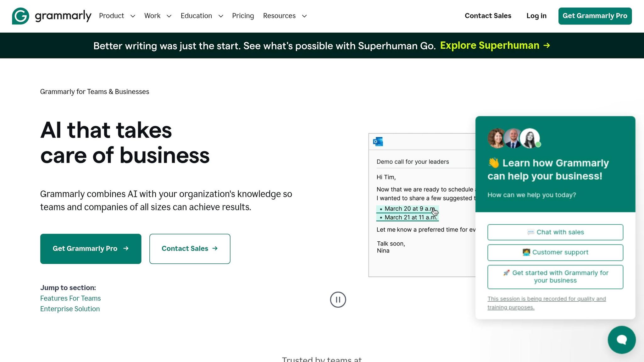Click Get Grammarly Pro in the header
644x362 pixels.
(x=595, y=16)
